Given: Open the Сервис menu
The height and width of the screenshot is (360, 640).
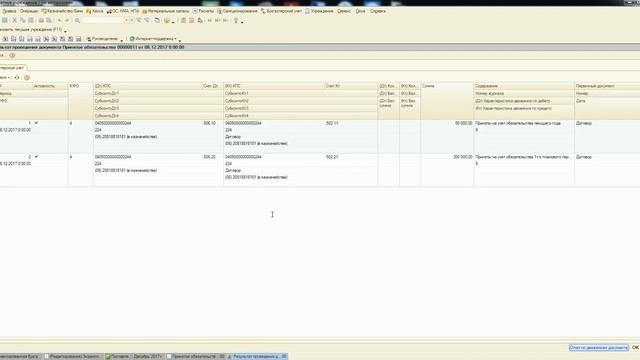Looking at the screenshot, I should [344, 11].
